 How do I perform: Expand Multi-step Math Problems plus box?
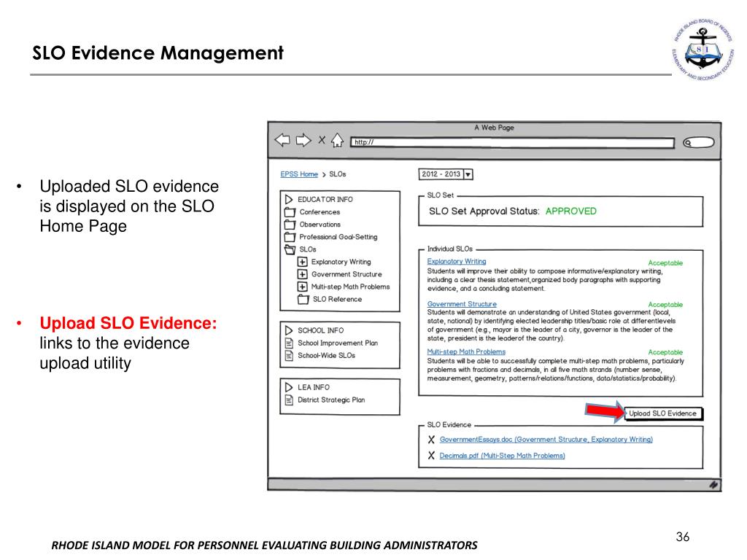[302, 287]
